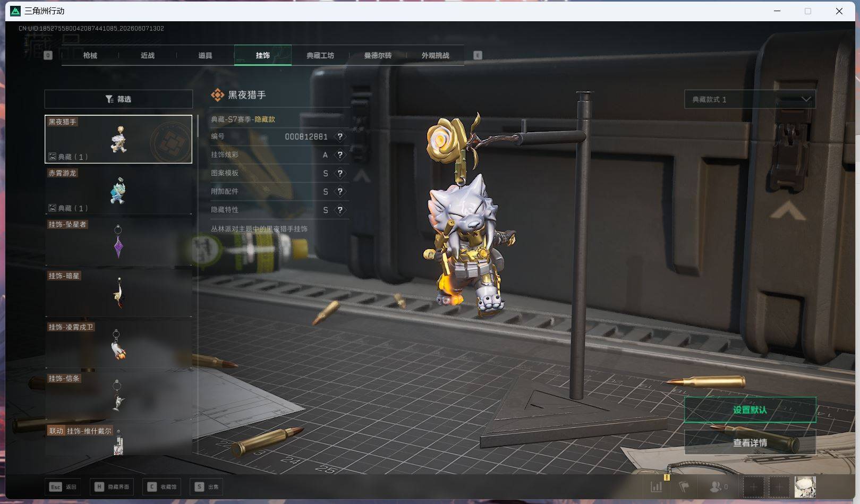Click the second empty plus teammate slot

click(x=779, y=486)
